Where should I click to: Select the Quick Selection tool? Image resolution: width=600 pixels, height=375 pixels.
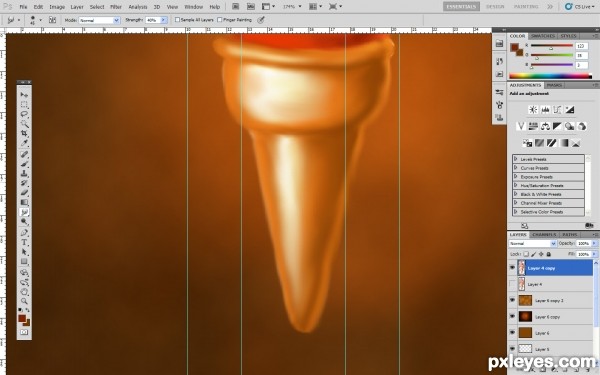click(x=24, y=124)
